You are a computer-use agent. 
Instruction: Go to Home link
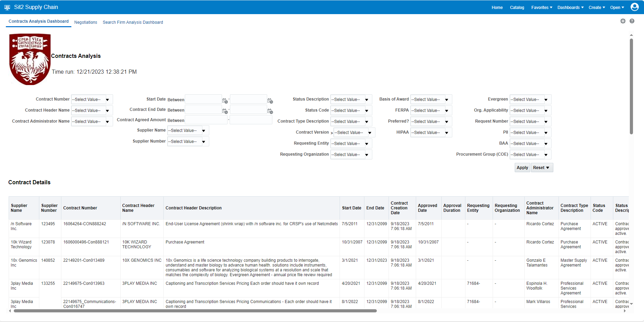point(497,8)
